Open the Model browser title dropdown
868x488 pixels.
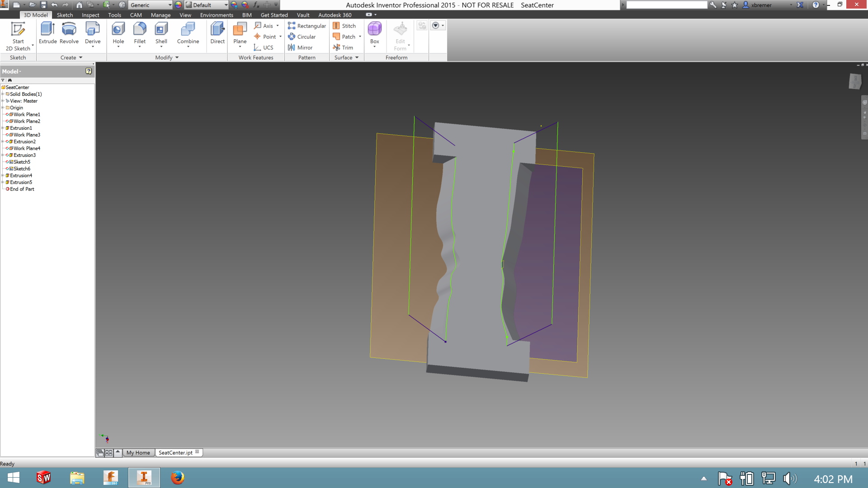[12, 71]
